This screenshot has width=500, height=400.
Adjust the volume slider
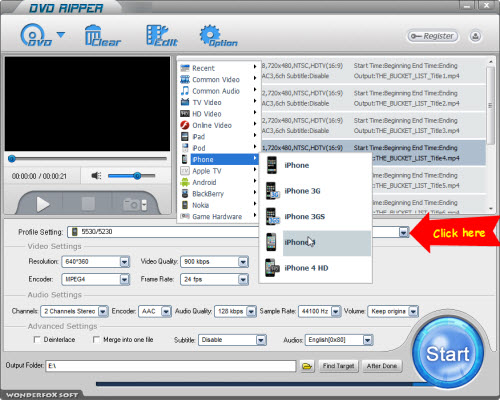132,176
